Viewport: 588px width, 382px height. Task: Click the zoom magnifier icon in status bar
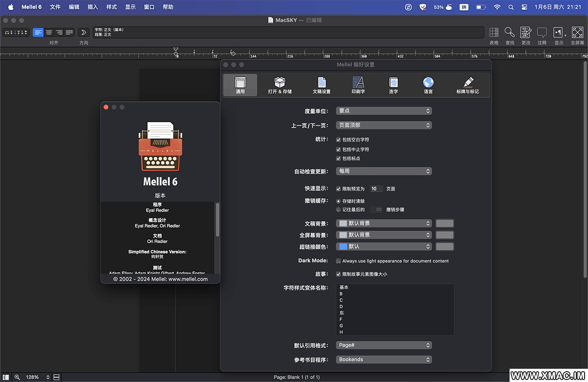click(x=17, y=377)
